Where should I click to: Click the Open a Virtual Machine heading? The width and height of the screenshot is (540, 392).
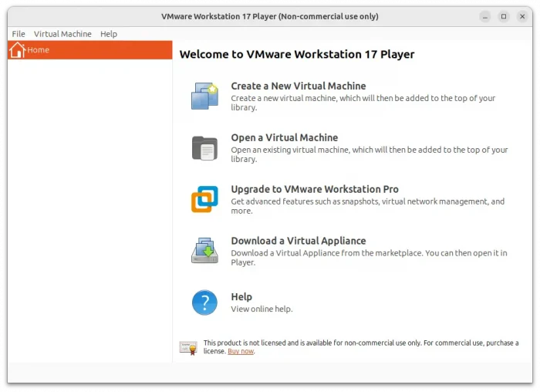point(285,137)
